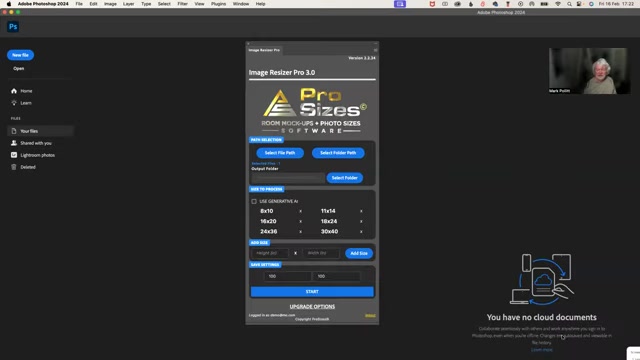The width and height of the screenshot is (640, 360).
Task: Open the File menu
Action: (79, 4)
